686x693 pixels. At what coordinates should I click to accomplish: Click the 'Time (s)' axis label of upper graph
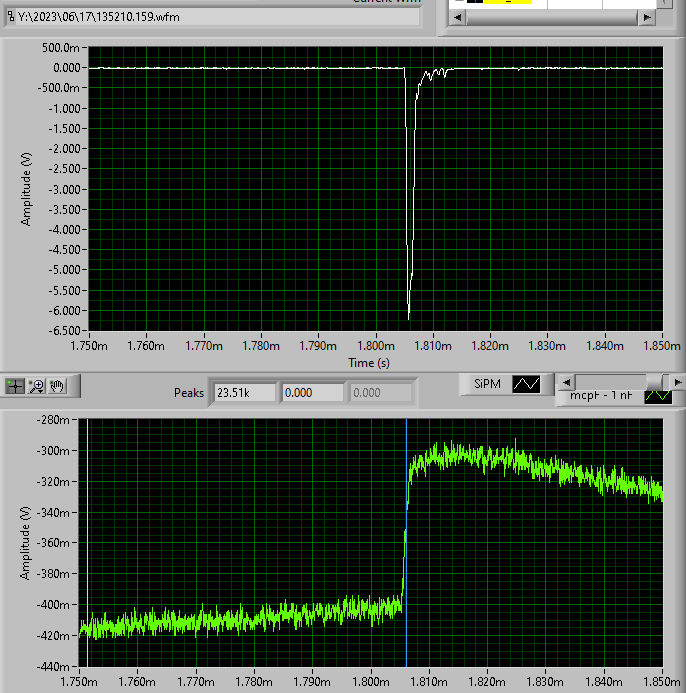pos(369,363)
